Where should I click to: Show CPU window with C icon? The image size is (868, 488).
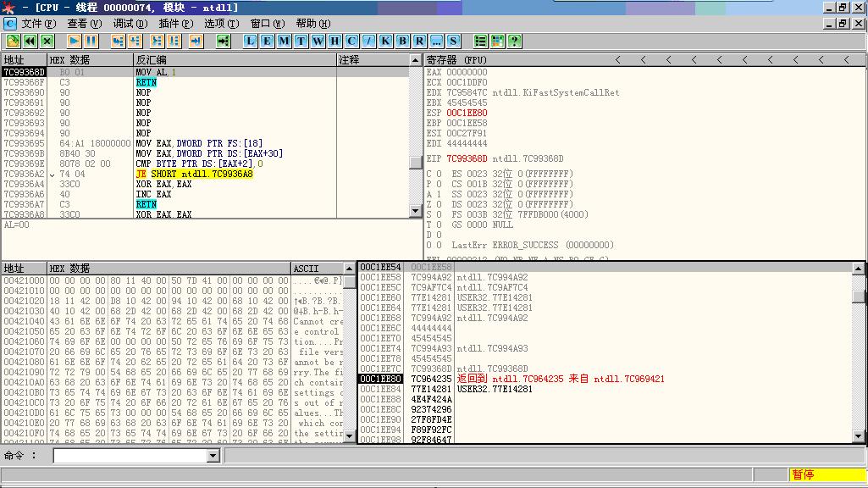pos(351,41)
